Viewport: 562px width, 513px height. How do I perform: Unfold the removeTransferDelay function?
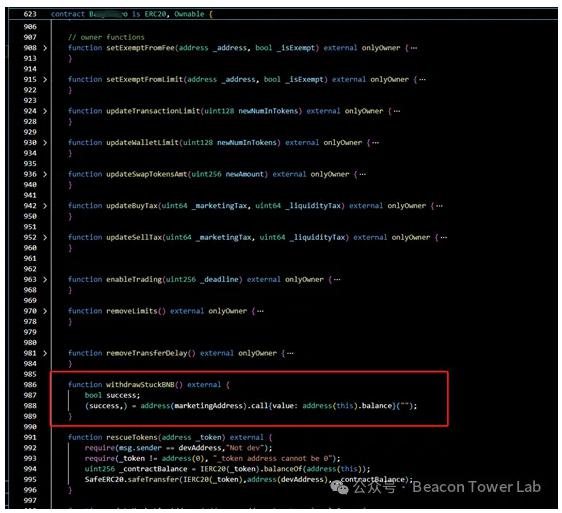45,353
